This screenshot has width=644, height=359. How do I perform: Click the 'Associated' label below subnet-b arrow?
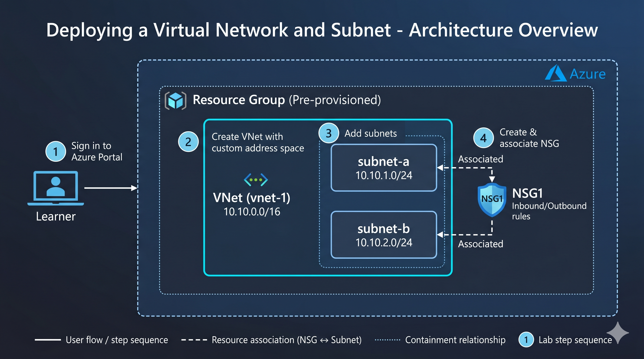(x=480, y=244)
